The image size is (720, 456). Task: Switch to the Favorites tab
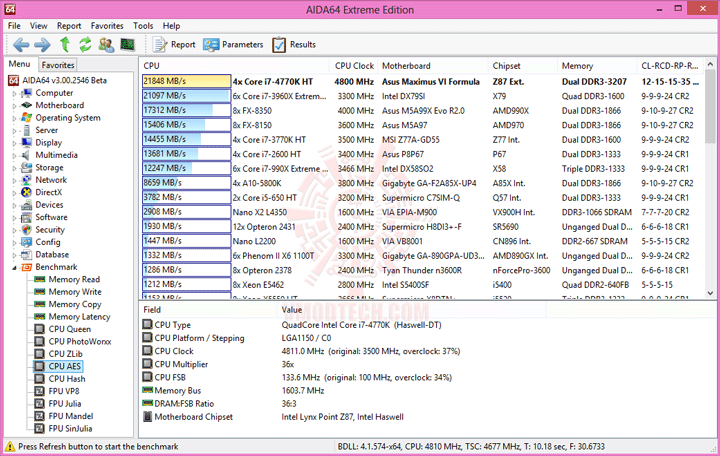coord(57,65)
